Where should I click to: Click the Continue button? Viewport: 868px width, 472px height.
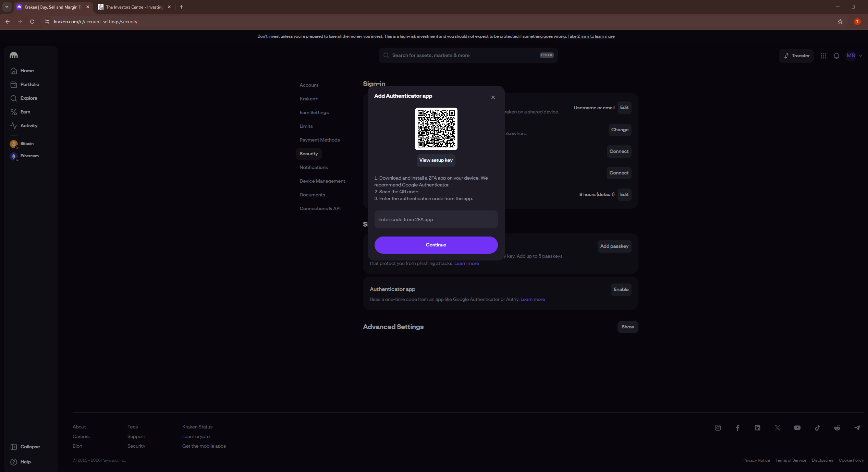click(436, 245)
